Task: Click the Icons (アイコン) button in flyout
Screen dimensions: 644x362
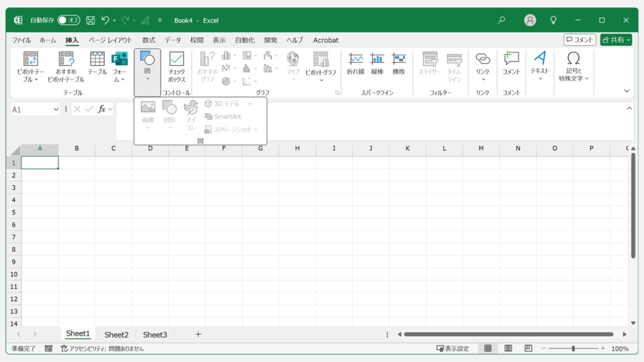Action: pyautogui.click(x=191, y=116)
